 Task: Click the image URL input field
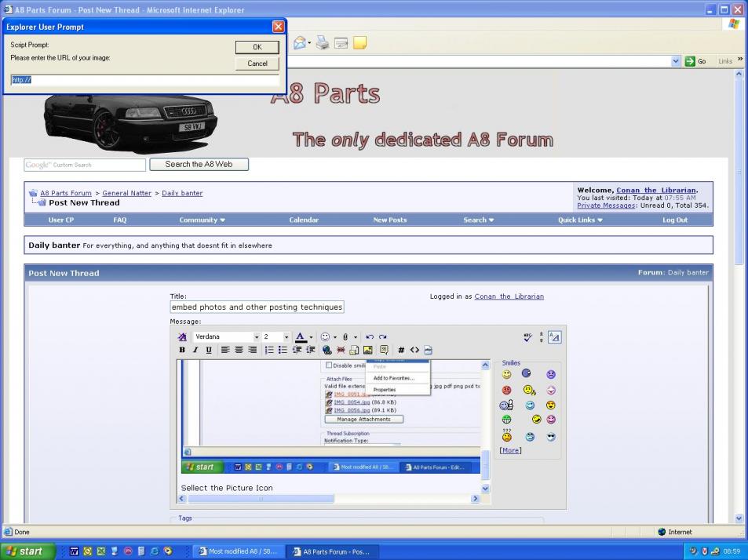click(x=144, y=79)
